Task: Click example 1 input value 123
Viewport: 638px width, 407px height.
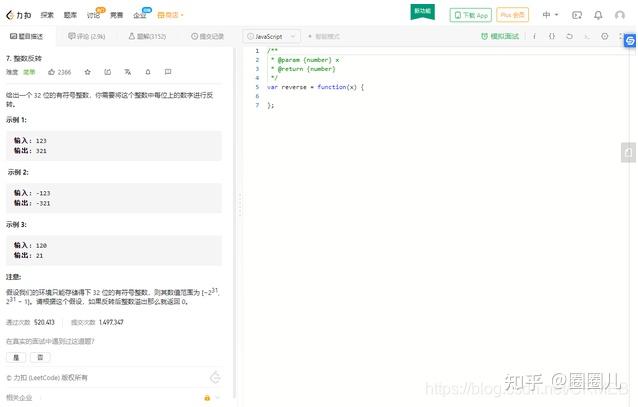Action: click(x=41, y=141)
